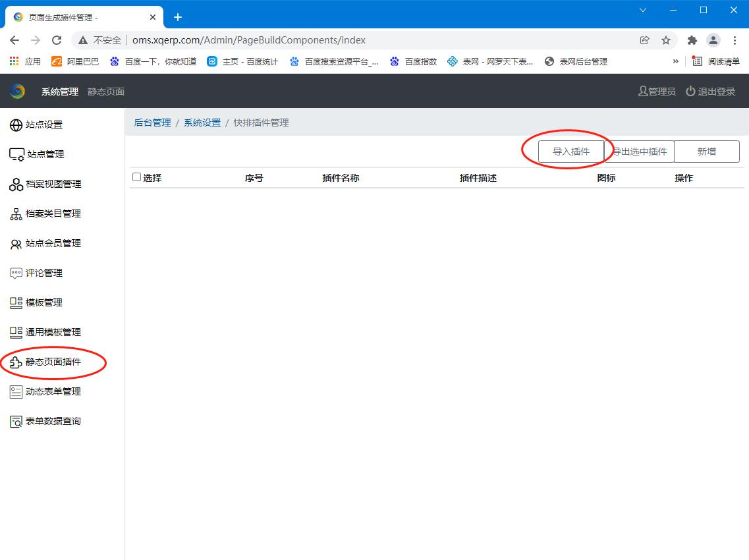Switch to the 静态页面 menu item
749x560 pixels.
(x=105, y=92)
